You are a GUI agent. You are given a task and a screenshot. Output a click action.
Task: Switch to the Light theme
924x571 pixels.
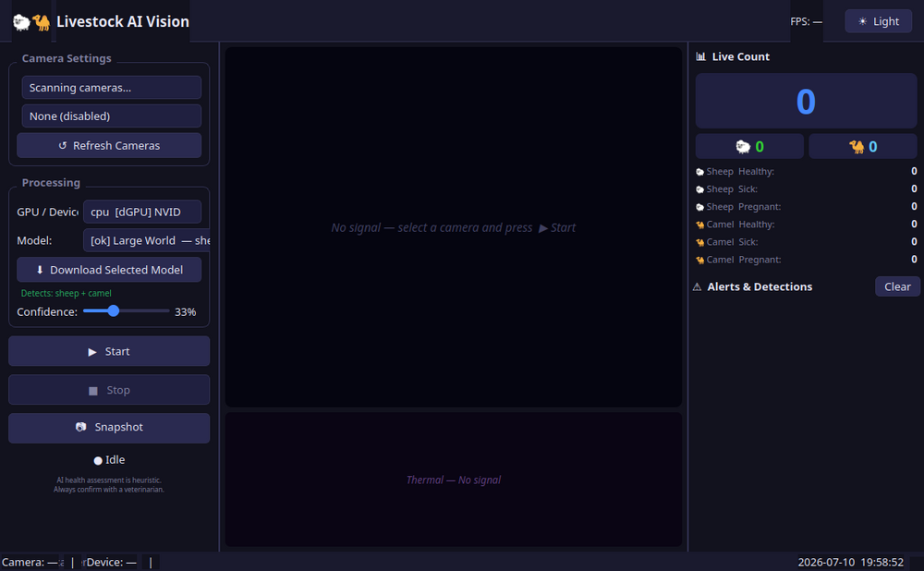pyautogui.click(x=878, y=21)
